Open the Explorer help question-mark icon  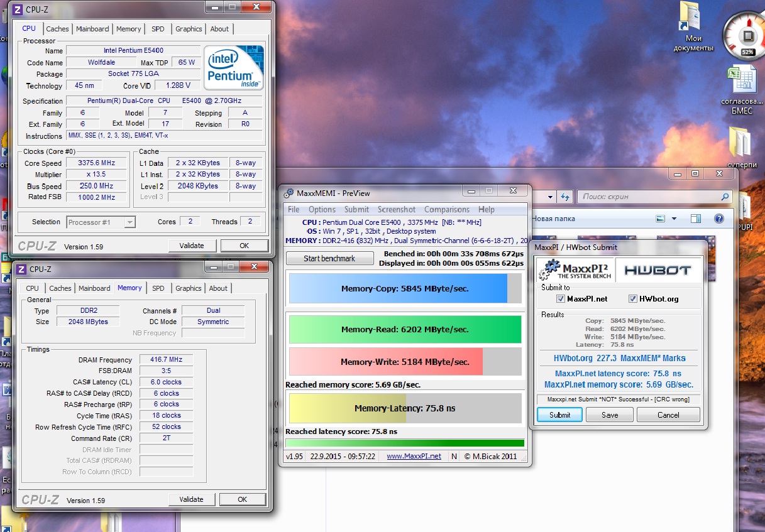click(x=719, y=219)
